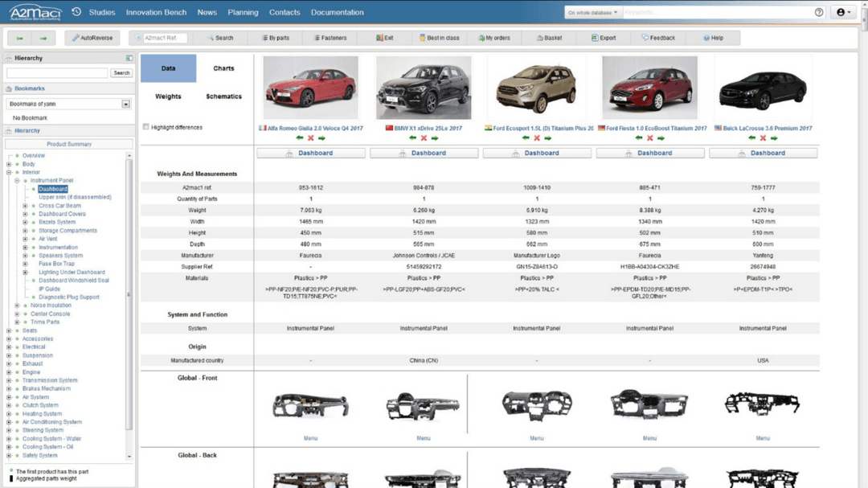Select the Data tab
Image resolution: width=868 pixels, height=488 pixels.
(x=168, y=68)
